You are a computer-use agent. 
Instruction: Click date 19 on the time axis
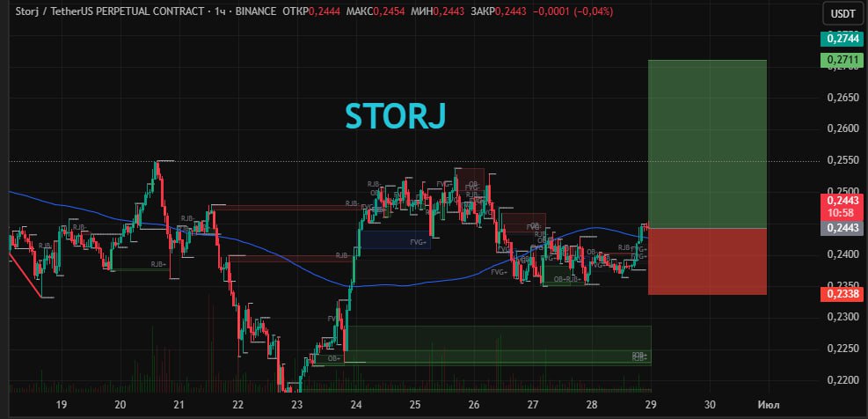(x=62, y=404)
